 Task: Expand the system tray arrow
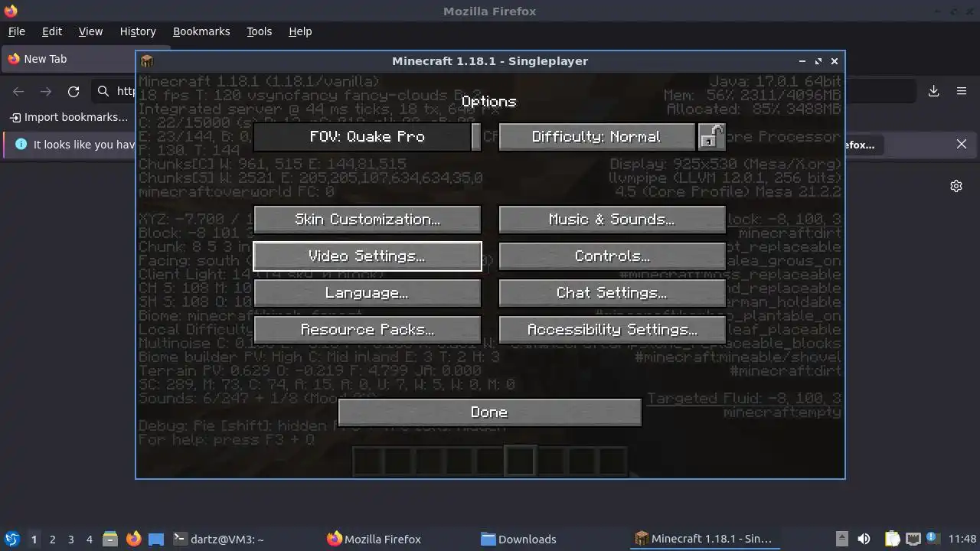point(841,539)
